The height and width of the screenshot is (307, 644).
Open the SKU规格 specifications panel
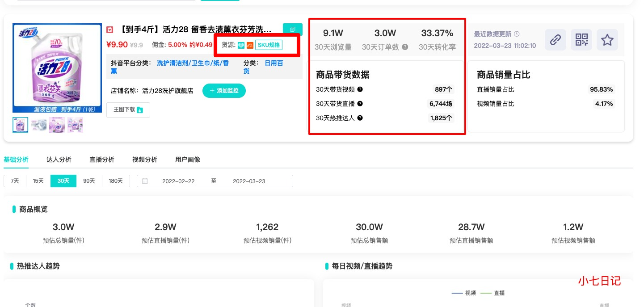click(x=269, y=45)
